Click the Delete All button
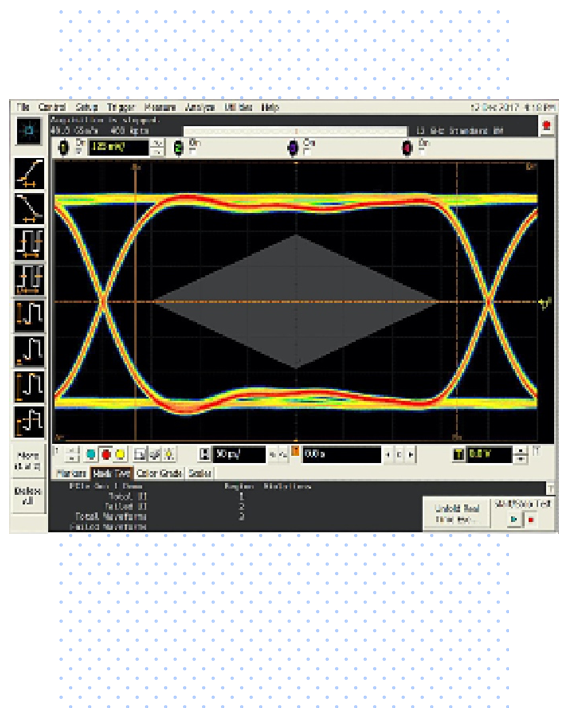The width and height of the screenshot is (569, 719). 28,496
